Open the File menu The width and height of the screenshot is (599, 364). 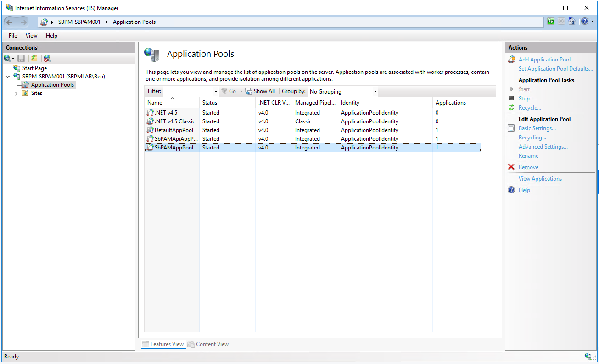(13, 36)
